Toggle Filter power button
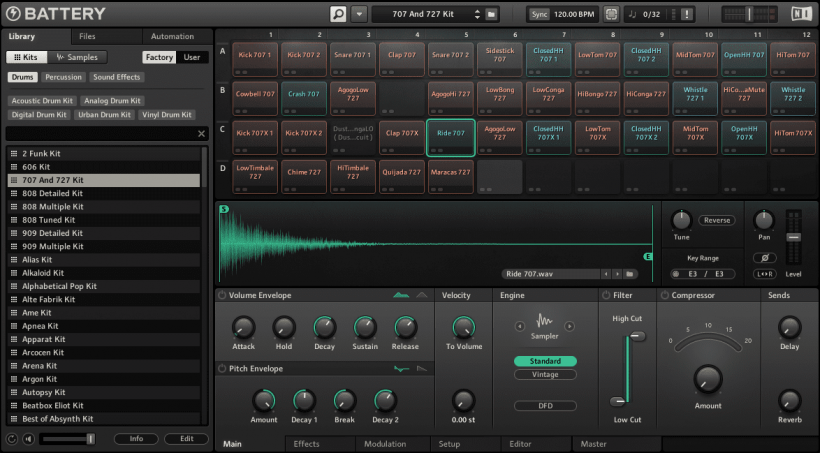The height and width of the screenshot is (453, 820). [x=606, y=296]
